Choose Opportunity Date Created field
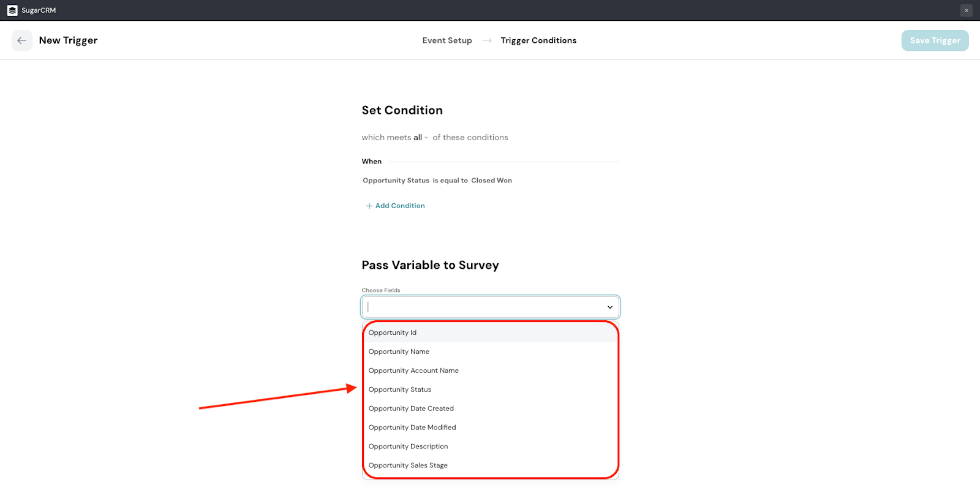Screen dimensions: 980x504 (x=411, y=408)
